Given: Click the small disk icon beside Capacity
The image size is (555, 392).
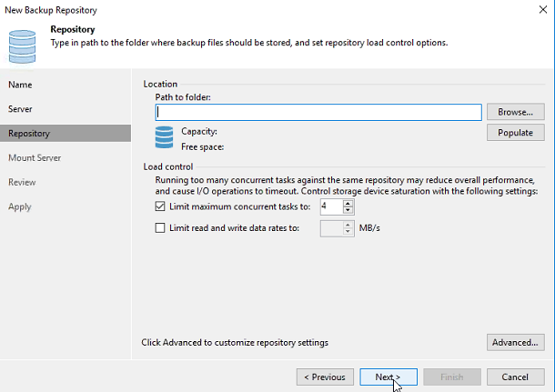Looking at the screenshot, I should [x=164, y=136].
